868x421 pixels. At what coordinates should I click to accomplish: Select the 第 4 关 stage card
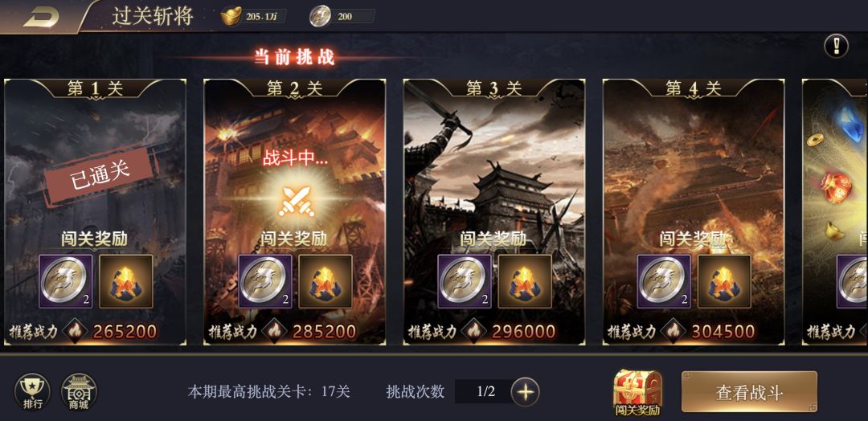tap(694, 212)
